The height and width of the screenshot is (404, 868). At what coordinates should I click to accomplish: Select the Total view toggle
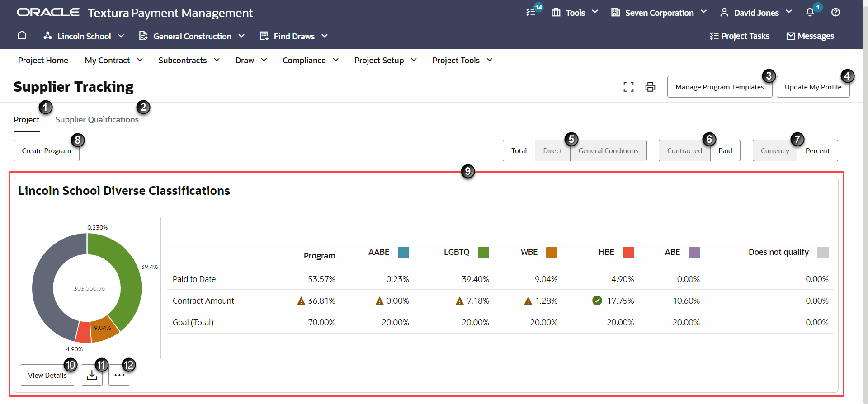(x=519, y=150)
